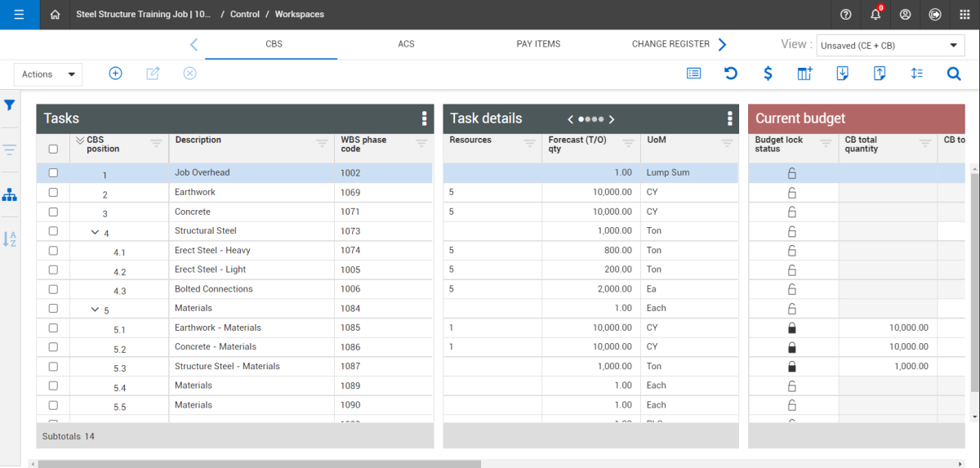
Task: Click the add column icon
Action: pos(804,74)
